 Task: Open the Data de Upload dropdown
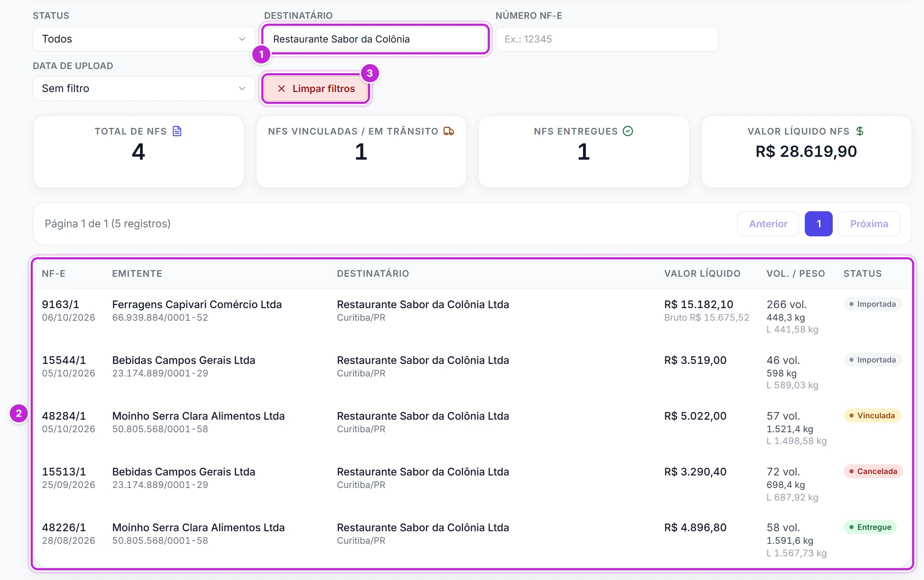coord(144,89)
